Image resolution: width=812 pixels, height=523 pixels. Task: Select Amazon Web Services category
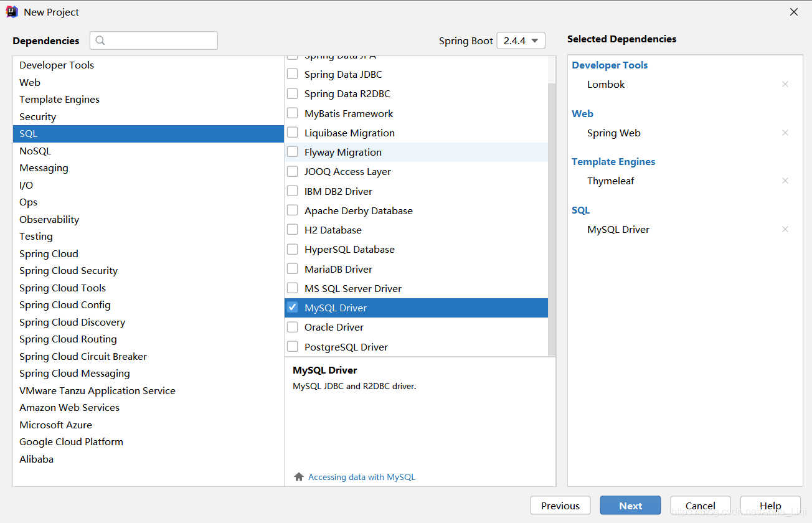click(x=148, y=408)
